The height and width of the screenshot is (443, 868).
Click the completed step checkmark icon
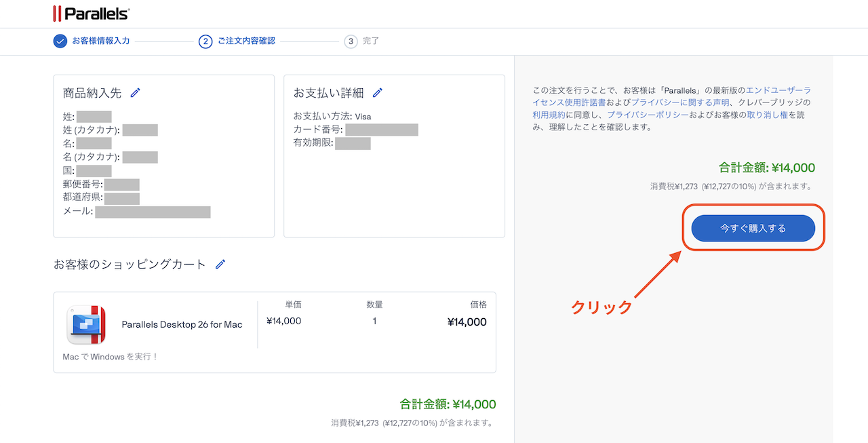(x=60, y=41)
